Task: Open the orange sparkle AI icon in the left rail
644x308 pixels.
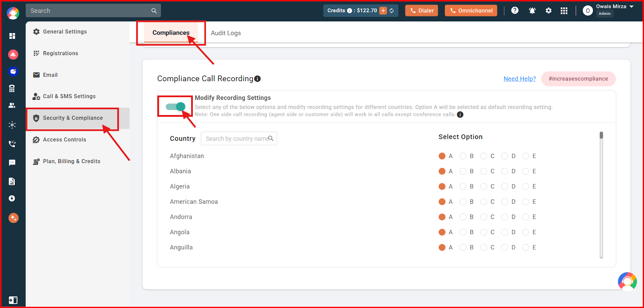Action: (13, 218)
